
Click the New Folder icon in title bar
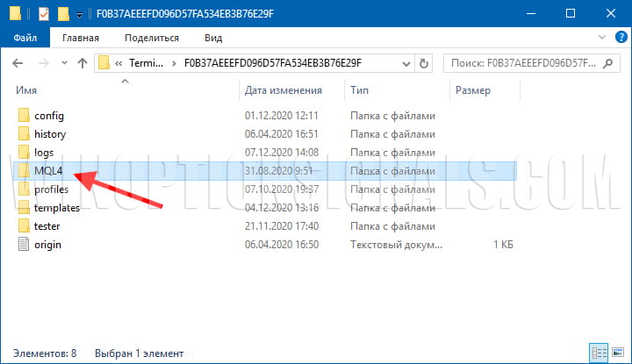pyautogui.click(x=62, y=14)
